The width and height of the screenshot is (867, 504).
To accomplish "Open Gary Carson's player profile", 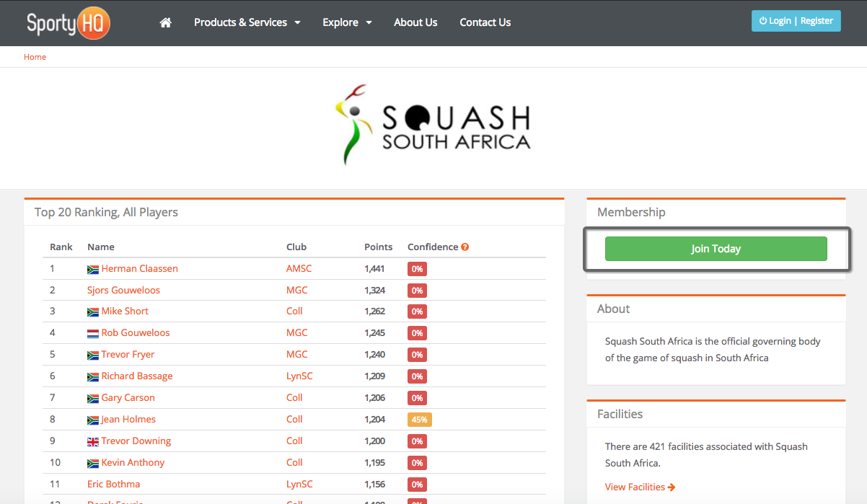I will (x=128, y=397).
